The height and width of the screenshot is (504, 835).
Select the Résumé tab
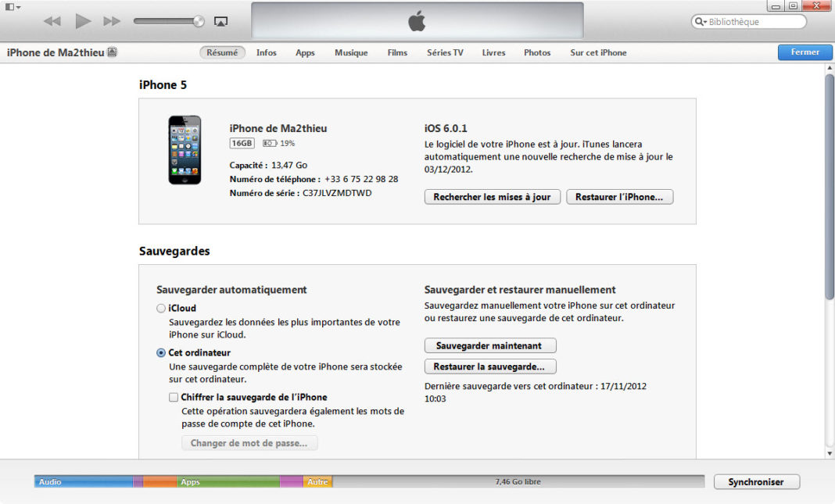222,52
